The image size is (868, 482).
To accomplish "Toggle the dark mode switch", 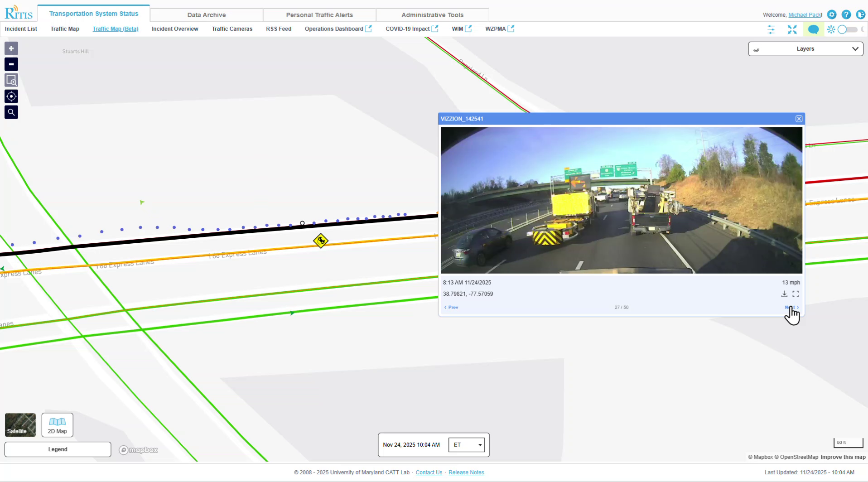I will pyautogui.click(x=847, y=29).
